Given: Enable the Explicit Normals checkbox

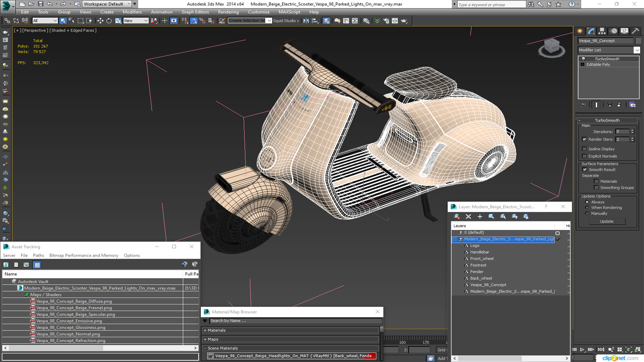Looking at the screenshot, I should click(x=585, y=156).
